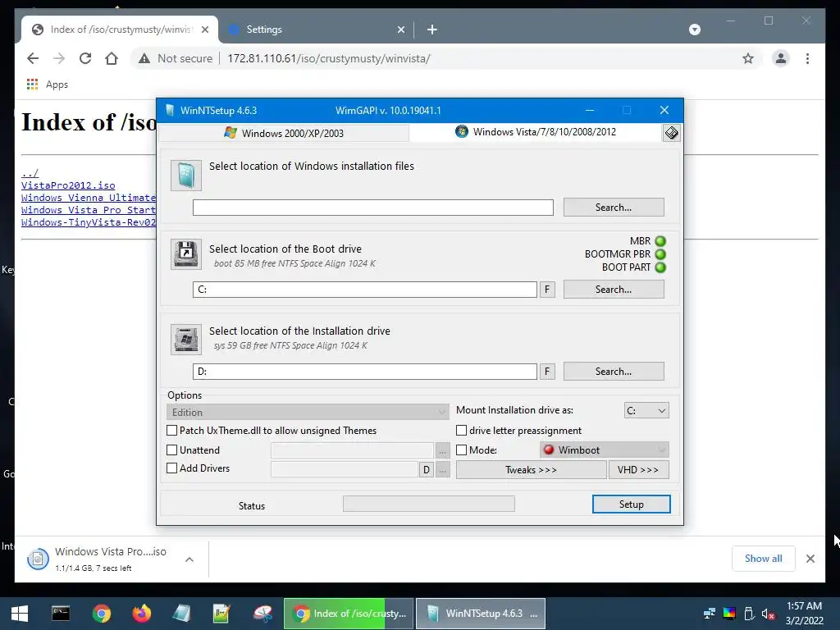The image size is (840, 630).
Task: Go forward in Chrome browser
Action: (x=59, y=58)
